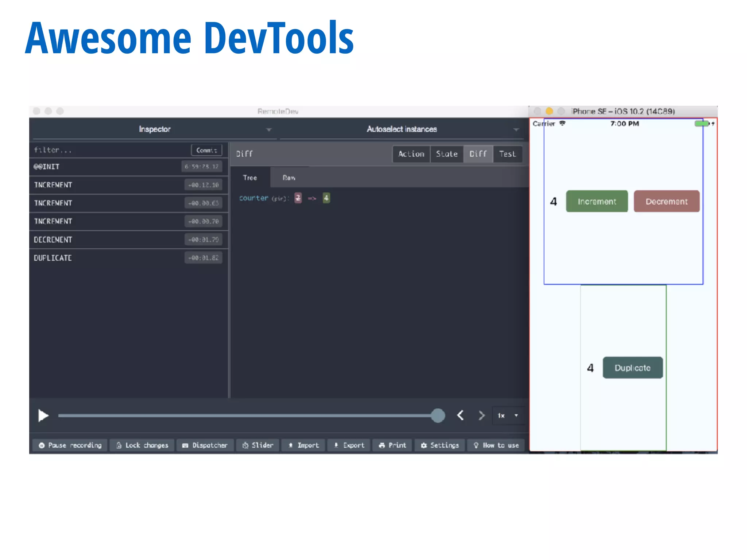
Task: Open Settings in bottom toolbar
Action: 440,445
